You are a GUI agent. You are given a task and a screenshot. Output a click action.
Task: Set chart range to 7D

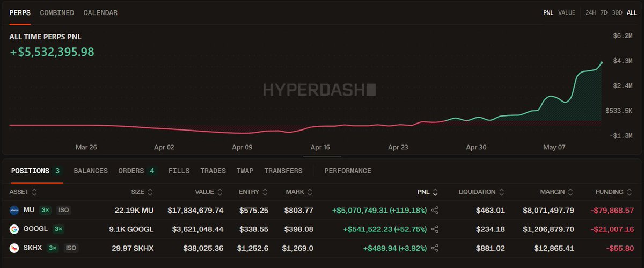click(604, 12)
